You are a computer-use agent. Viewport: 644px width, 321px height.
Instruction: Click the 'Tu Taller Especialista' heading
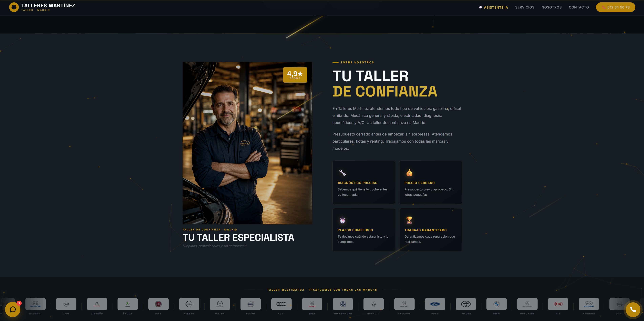point(238,237)
